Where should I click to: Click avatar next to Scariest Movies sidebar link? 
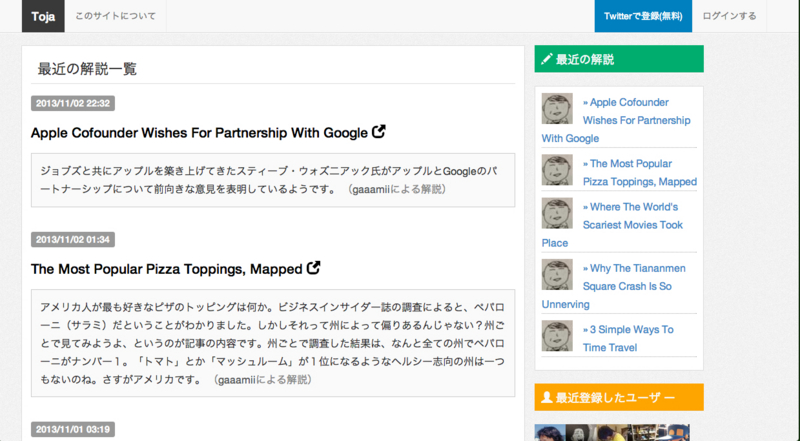[557, 213]
